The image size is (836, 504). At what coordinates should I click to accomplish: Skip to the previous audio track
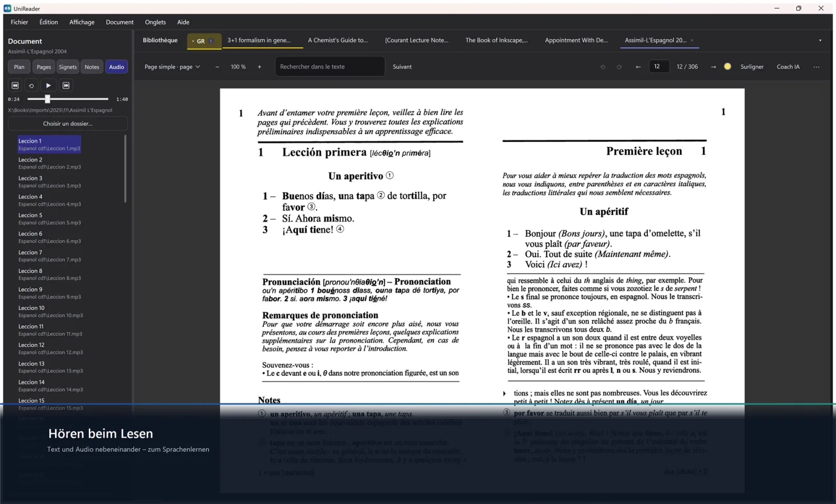[x=15, y=85]
